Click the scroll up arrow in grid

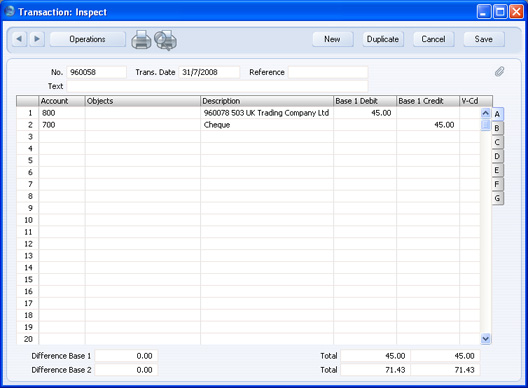pyautogui.click(x=486, y=113)
